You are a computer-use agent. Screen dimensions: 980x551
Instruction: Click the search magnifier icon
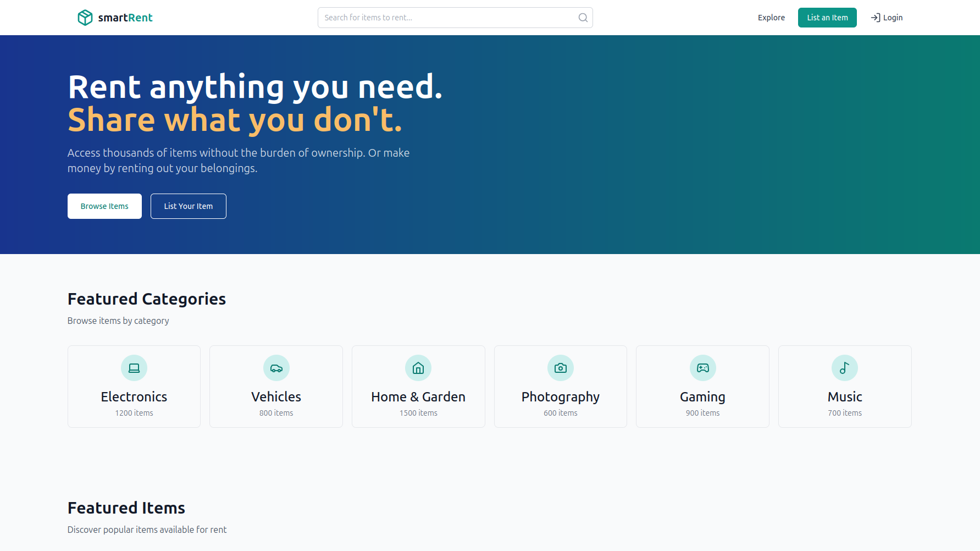(x=583, y=17)
